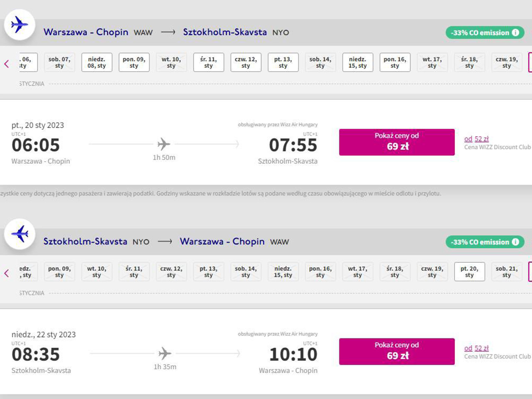Show prices for 08:35 Stockholm departure

(x=397, y=352)
